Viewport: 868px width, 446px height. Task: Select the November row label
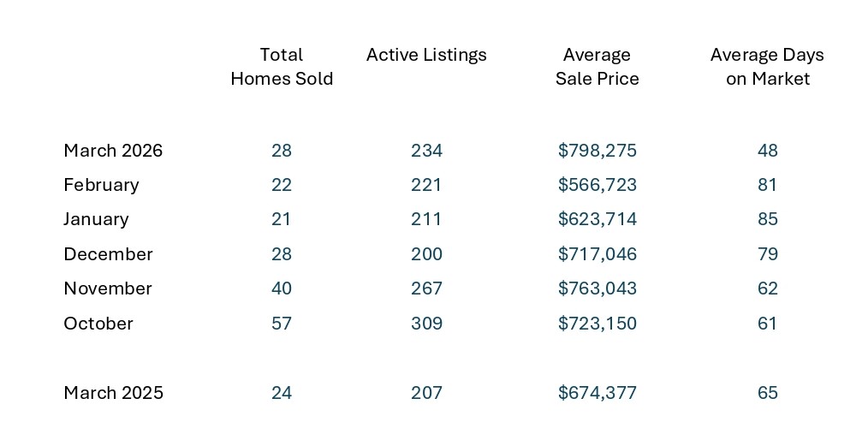pos(108,288)
